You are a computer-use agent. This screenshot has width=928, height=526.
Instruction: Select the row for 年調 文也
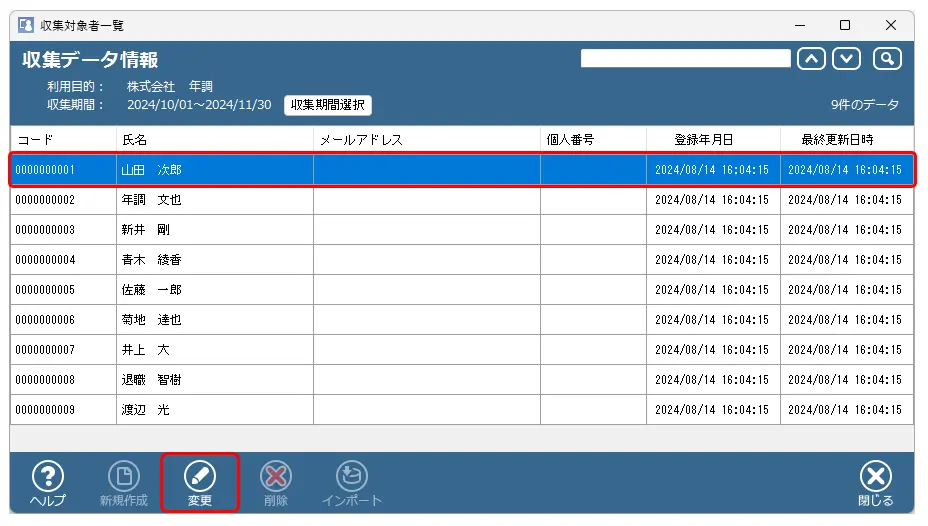pos(214,200)
